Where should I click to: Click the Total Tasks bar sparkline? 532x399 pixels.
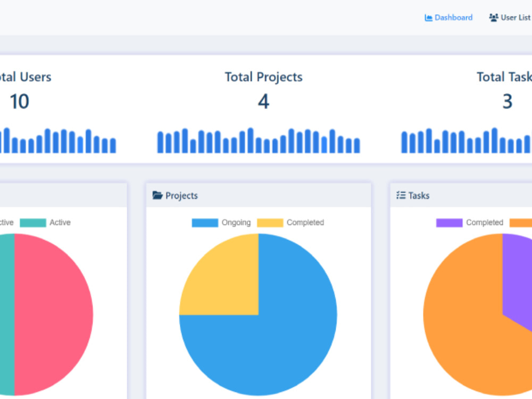pos(467,140)
